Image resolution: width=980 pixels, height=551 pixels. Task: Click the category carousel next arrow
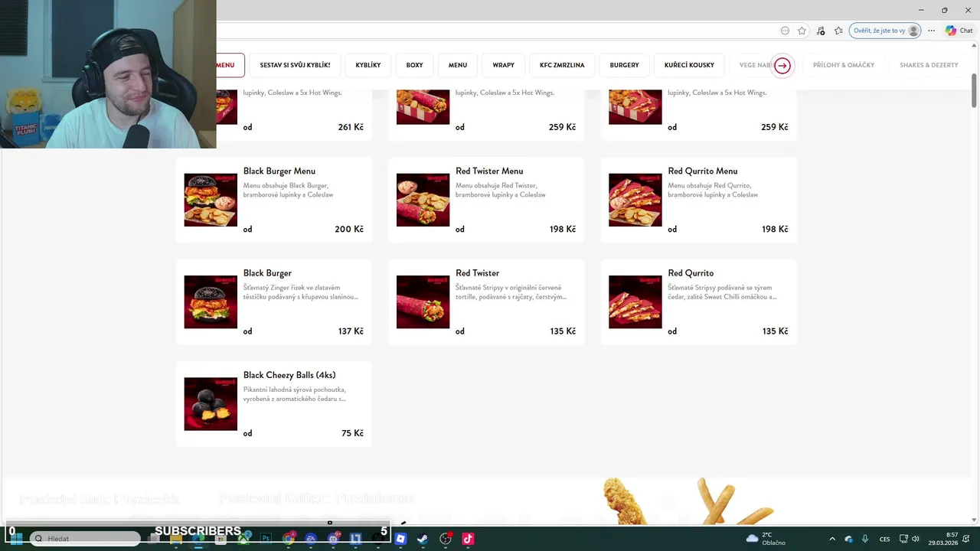[782, 66]
